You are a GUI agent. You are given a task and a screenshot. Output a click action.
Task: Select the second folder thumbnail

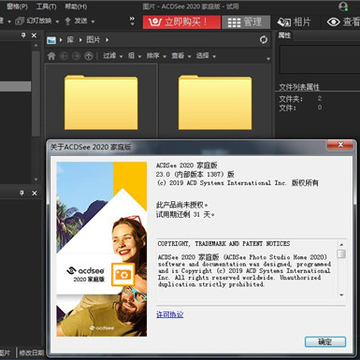point(215,102)
